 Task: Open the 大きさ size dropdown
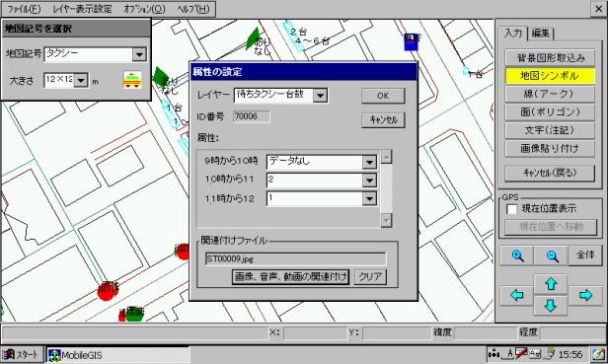click(81, 80)
